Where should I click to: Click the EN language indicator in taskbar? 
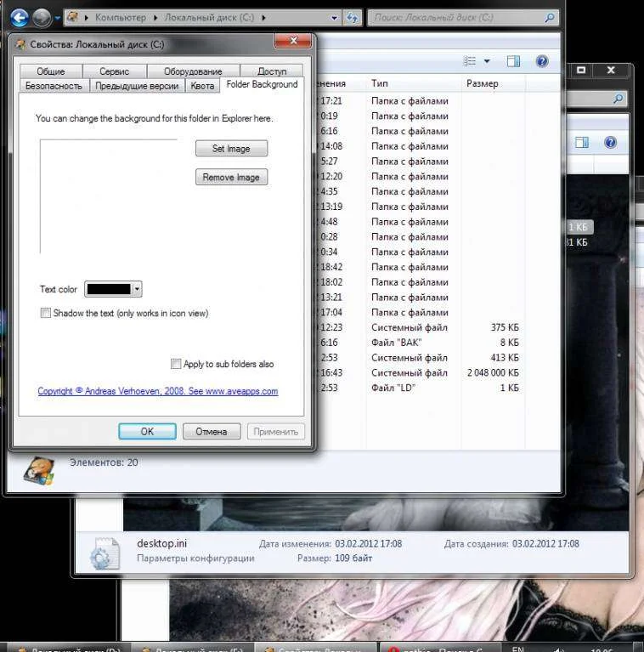pyautogui.click(x=517, y=649)
